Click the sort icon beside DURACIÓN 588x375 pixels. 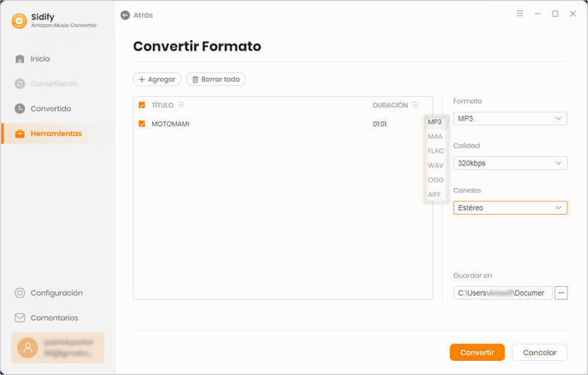pyautogui.click(x=415, y=105)
